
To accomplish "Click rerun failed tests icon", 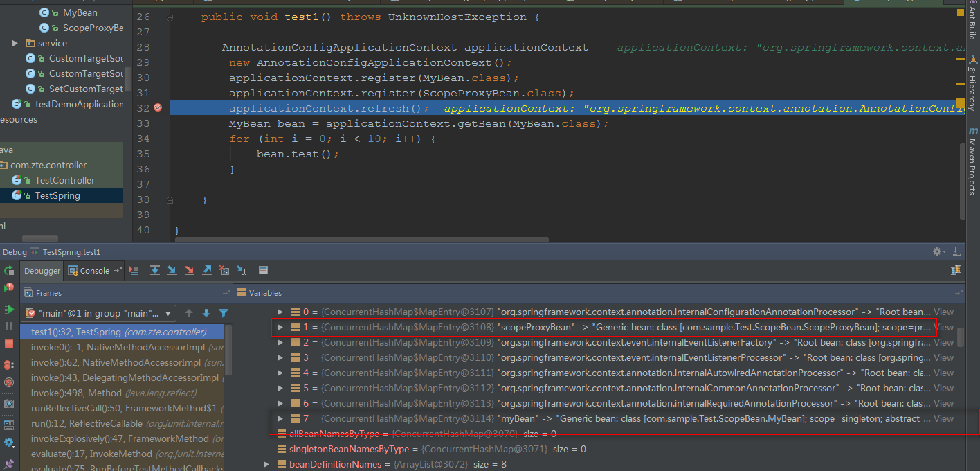I will 9,288.
